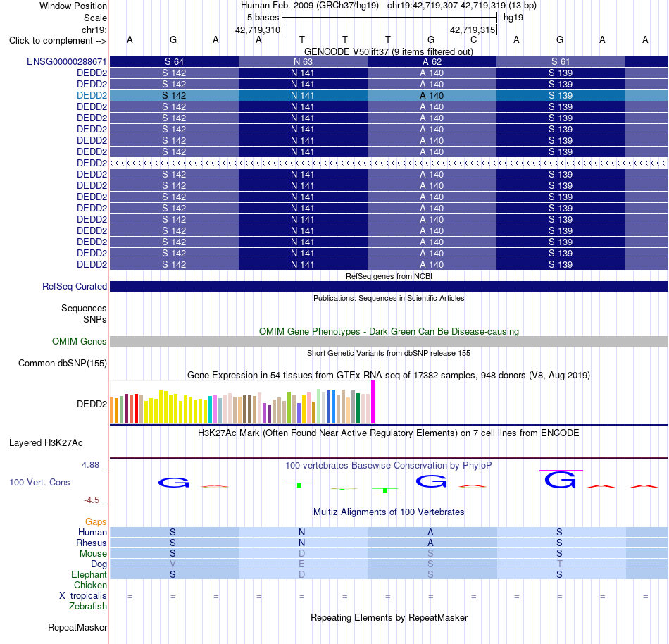Click 'Repeating Elements by RepeatMasker' title
669x644 pixels.
389,617
